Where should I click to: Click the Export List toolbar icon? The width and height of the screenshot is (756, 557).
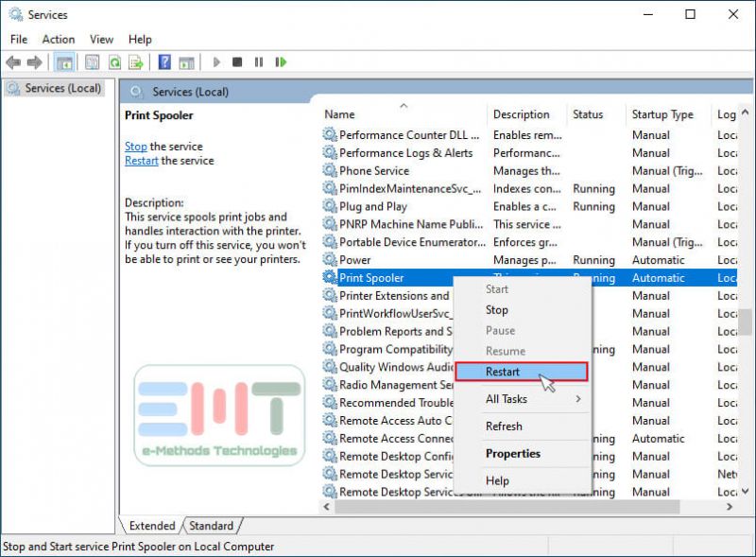point(136,62)
